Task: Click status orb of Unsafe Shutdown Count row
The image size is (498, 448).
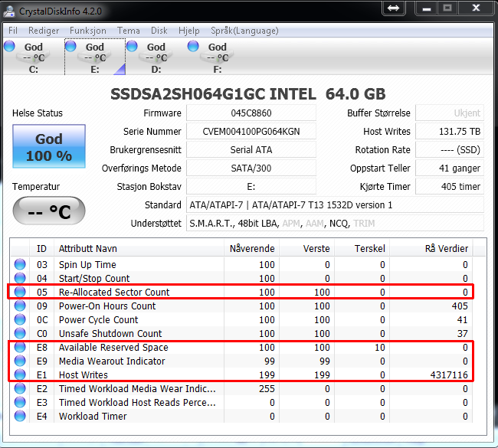Action: 20,333
